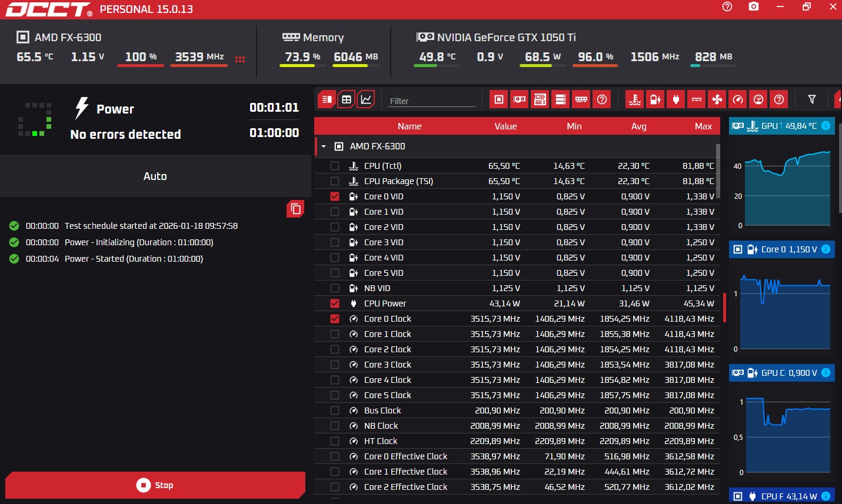The width and height of the screenshot is (842, 504).
Task: Select the 'Power - Started' log entry
Action: click(134, 259)
